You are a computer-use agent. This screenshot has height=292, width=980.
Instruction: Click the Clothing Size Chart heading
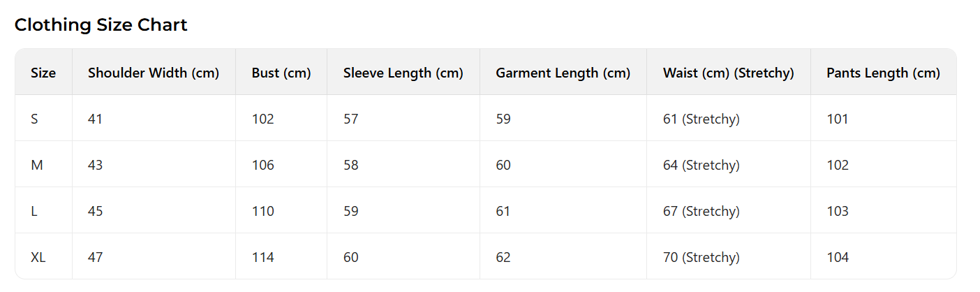101,25
